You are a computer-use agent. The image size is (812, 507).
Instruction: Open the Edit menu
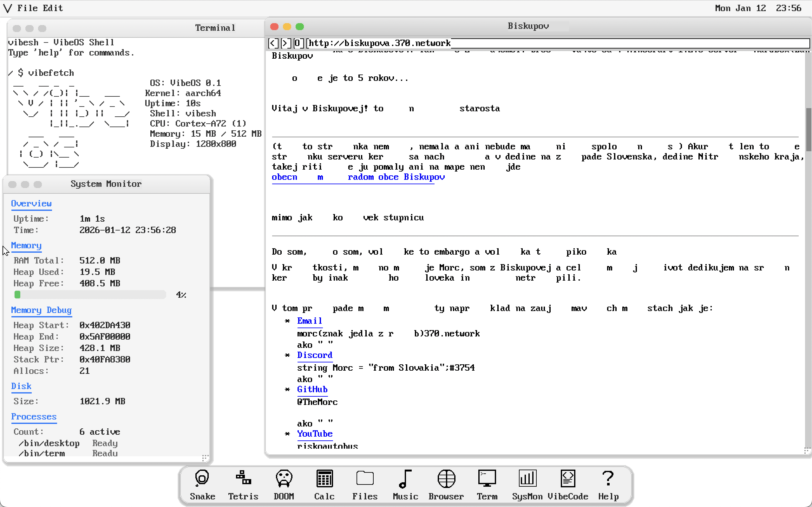53,8
